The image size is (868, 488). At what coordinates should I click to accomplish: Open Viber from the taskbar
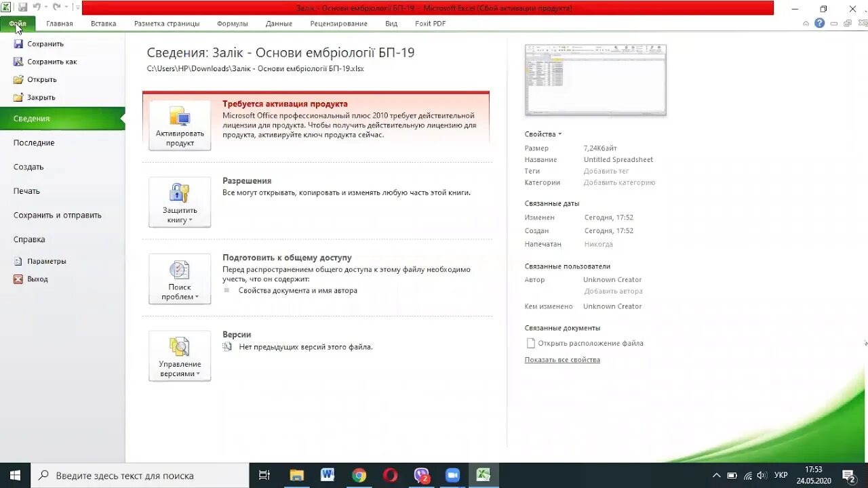(x=422, y=475)
